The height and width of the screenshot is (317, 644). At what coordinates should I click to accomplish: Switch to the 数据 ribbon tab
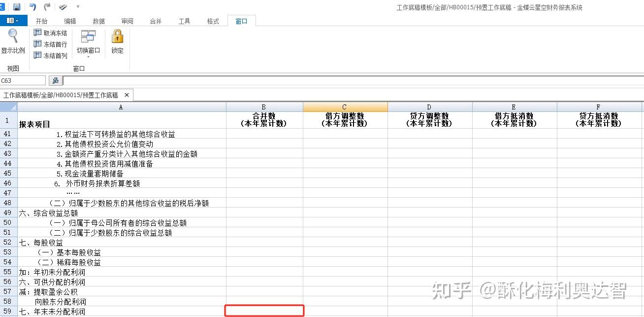pos(98,21)
